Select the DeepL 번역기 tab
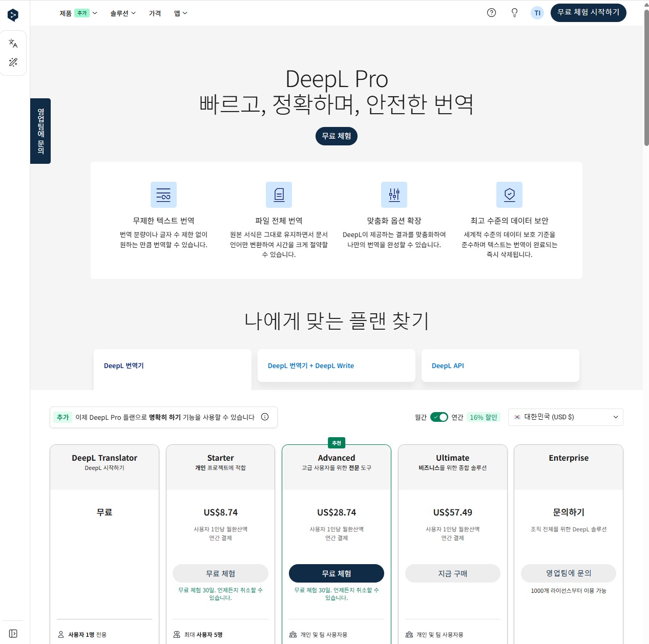The height and width of the screenshot is (644, 649). (x=173, y=369)
